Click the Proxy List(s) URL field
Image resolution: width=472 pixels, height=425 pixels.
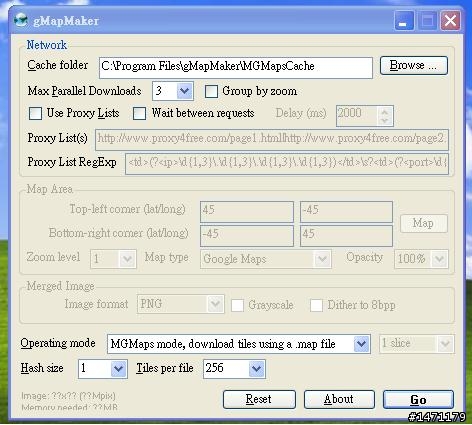(x=272, y=140)
